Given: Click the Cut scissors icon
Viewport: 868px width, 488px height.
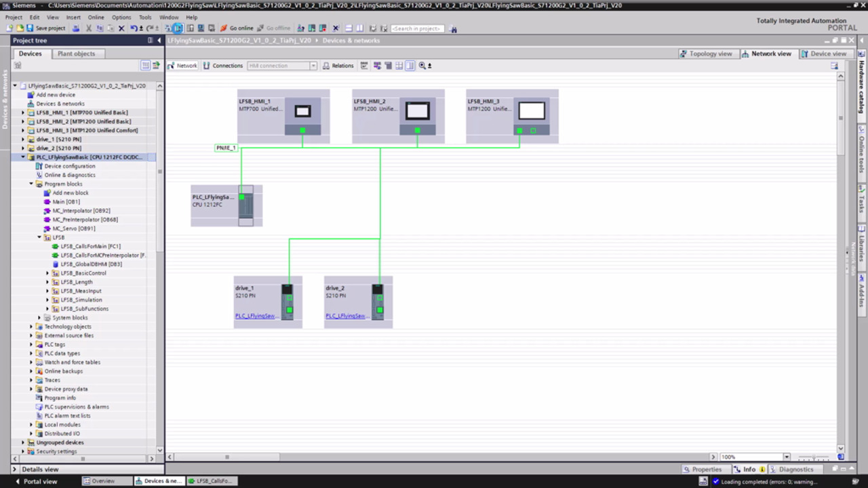Looking at the screenshot, I should click(x=88, y=28).
